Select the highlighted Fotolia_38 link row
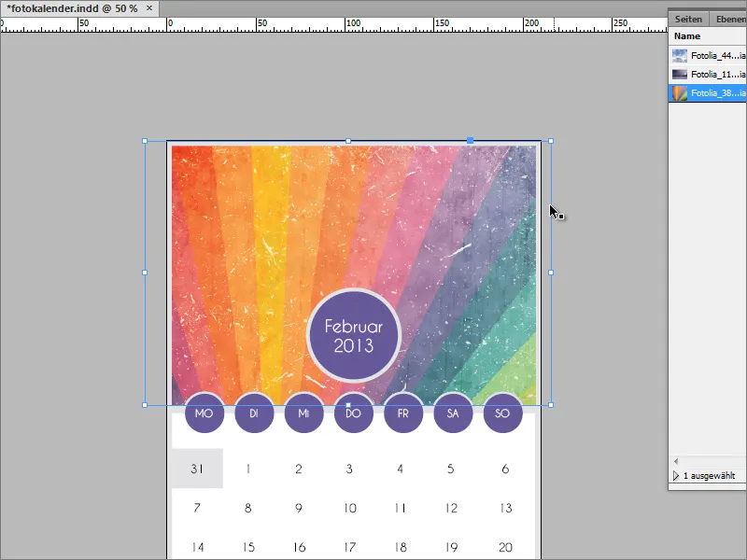Viewport: 747px width, 560px height. pos(708,92)
